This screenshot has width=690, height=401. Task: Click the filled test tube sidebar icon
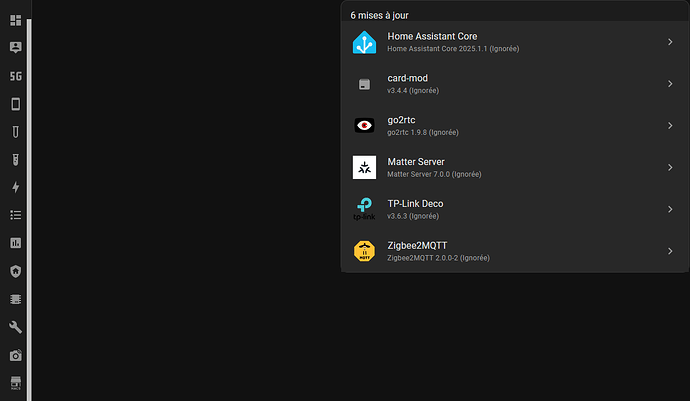point(15,160)
